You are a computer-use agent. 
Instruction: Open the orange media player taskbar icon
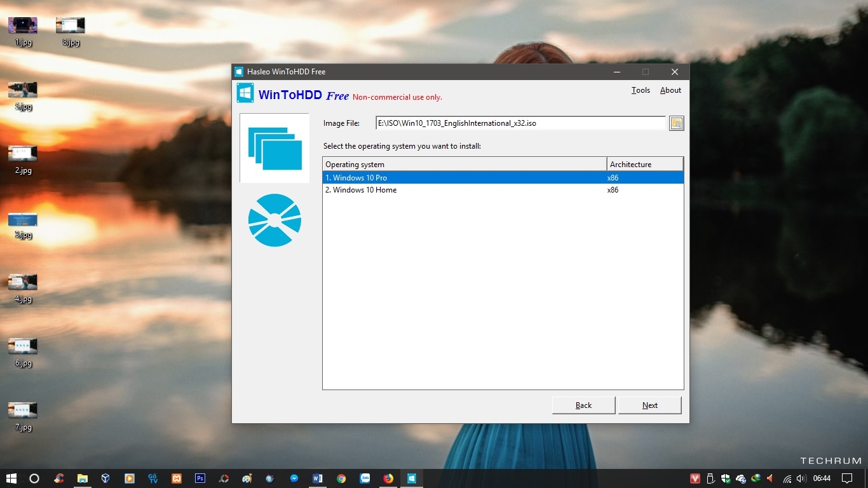130,478
